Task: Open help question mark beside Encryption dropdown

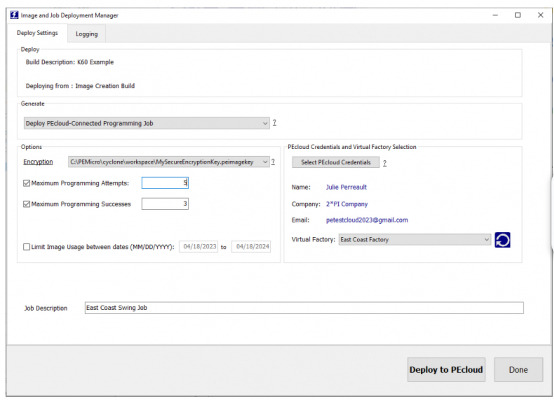Action: (273, 161)
